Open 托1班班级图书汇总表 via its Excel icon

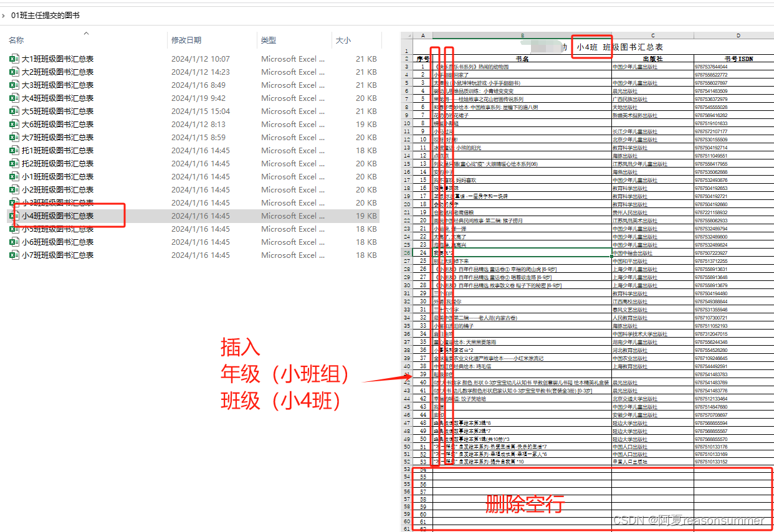pos(15,151)
